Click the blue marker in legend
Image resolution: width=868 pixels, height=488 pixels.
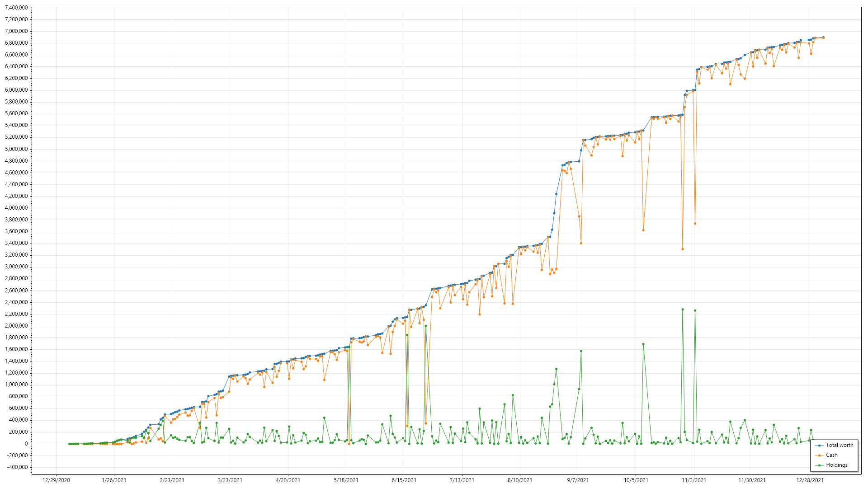tap(820, 446)
